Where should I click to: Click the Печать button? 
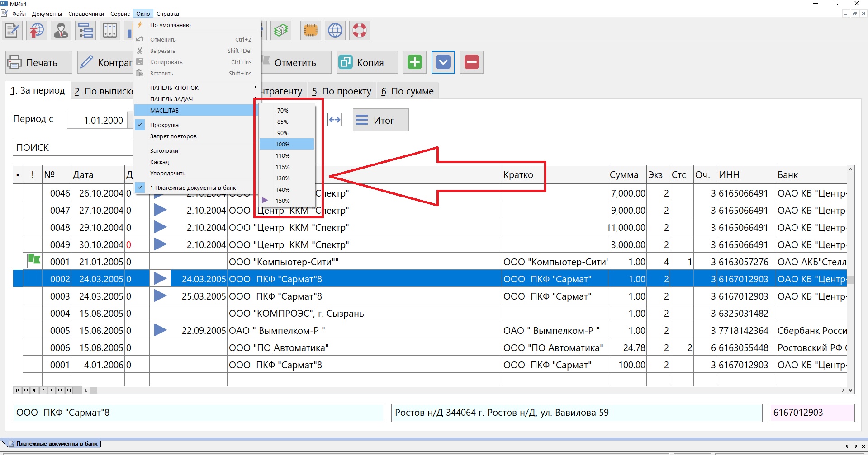coord(39,62)
